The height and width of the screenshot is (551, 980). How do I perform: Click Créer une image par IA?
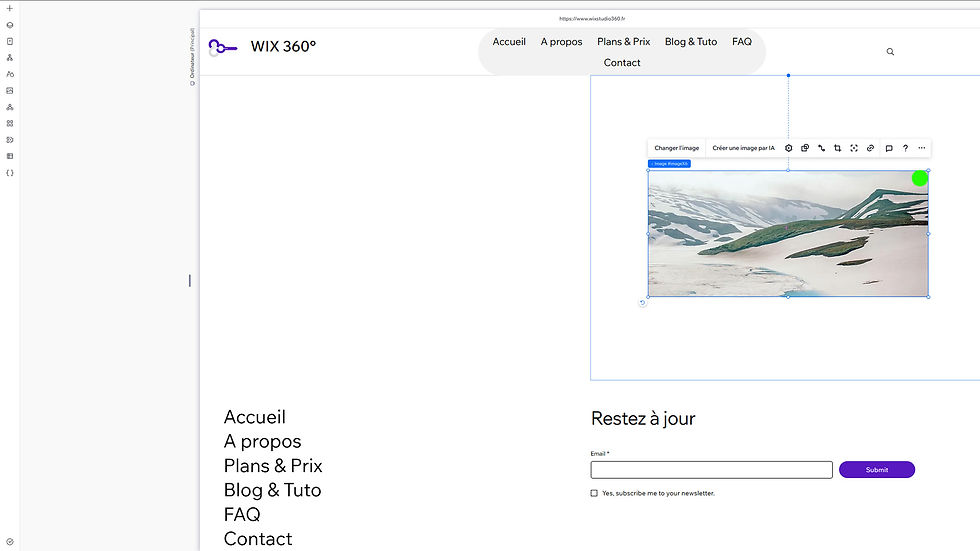[743, 148]
